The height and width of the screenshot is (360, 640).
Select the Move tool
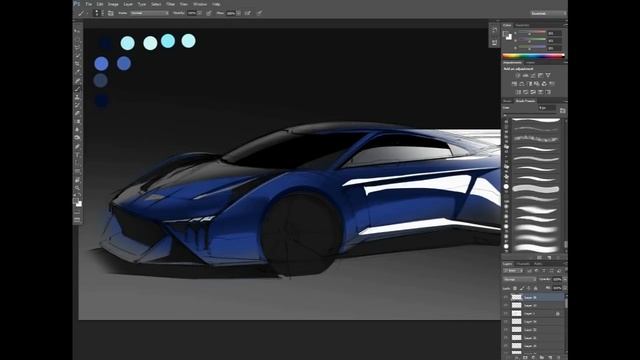coord(77,31)
